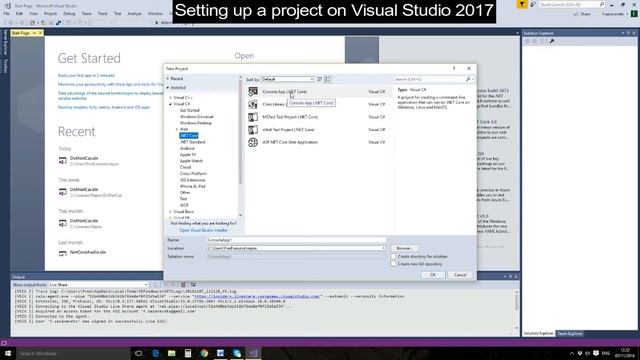The height and width of the screenshot is (360, 640).
Task: Click the Solution Explorer wrench properties icon
Action: pyautogui.click(x=552, y=41)
